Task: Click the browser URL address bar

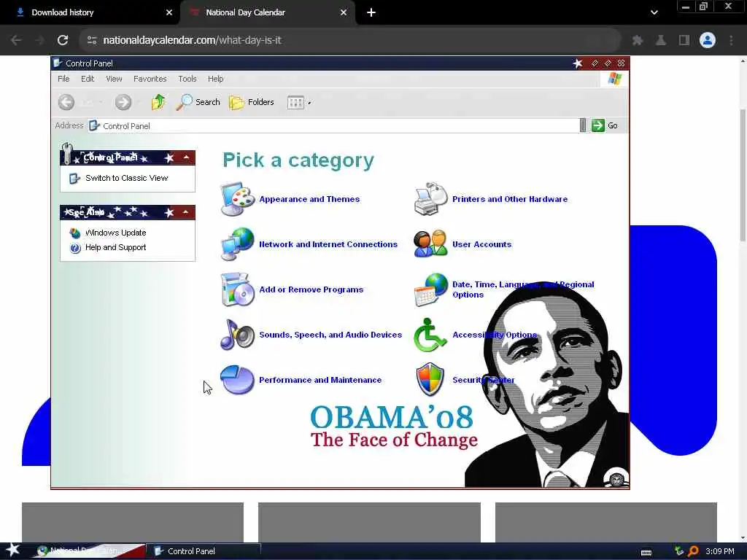Action: coord(350,40)
